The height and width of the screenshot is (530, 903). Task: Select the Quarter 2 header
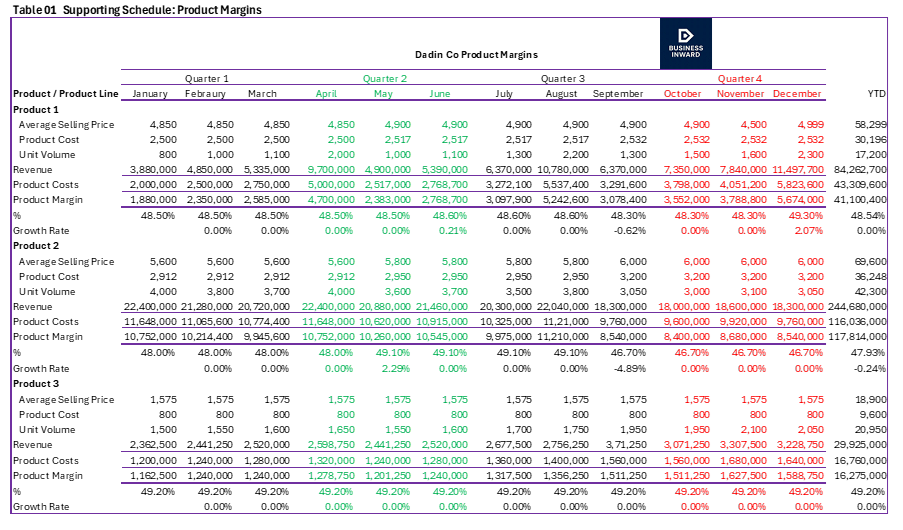385,78
